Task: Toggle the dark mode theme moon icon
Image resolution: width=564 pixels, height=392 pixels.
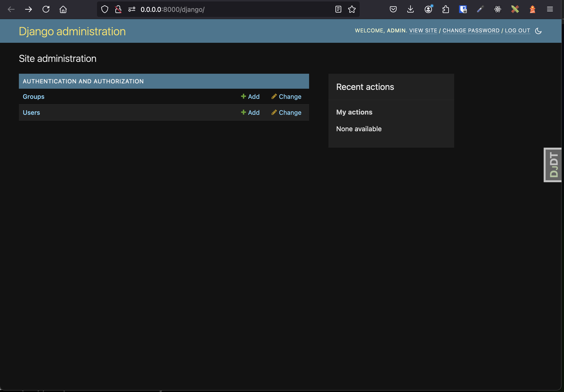Action: 538,31
